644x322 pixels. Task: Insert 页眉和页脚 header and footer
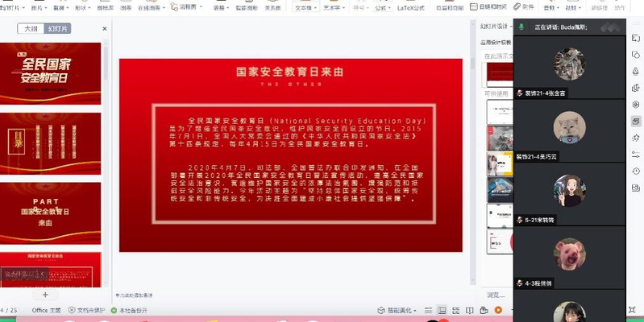(x=455, y=6)
